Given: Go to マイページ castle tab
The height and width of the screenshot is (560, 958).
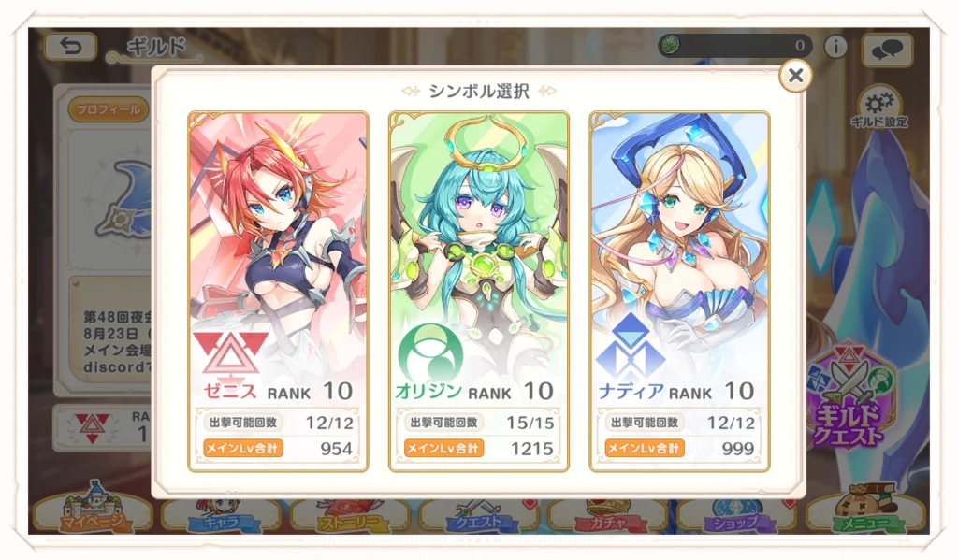Looking at the screenshot, I should 93,510.
